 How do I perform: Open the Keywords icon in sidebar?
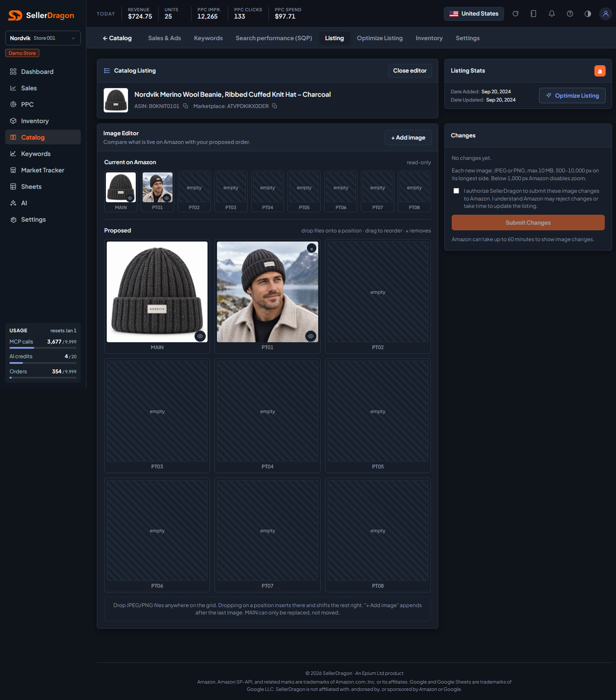pyautogui.click(x=13, y=154)
